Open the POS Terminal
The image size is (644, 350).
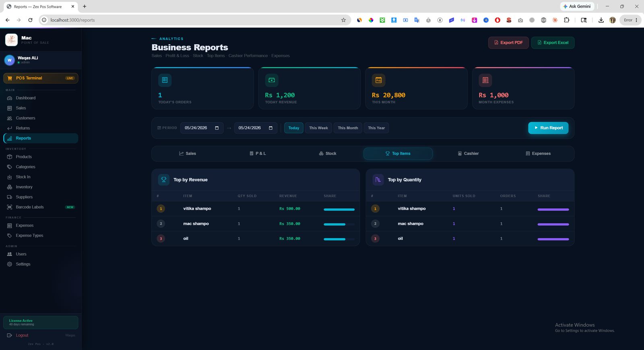pos(41,78)
